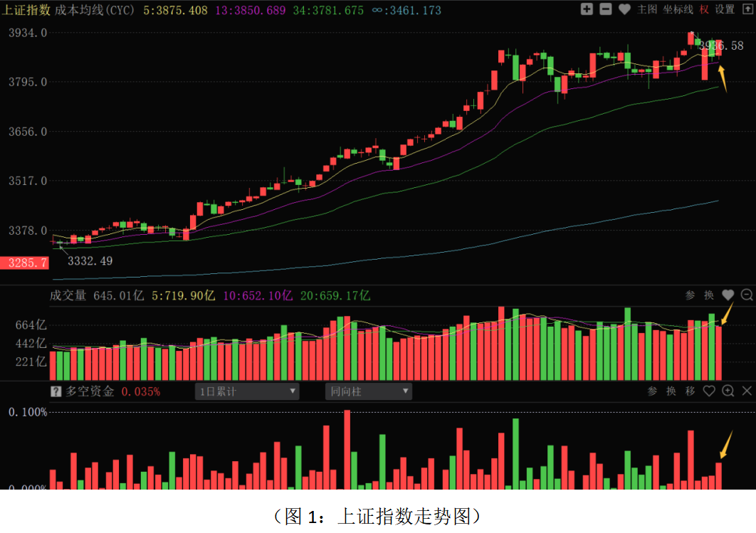756x533 pixels.
Task: Toggle the 权 adjustment setting
Action: (704, 9)
